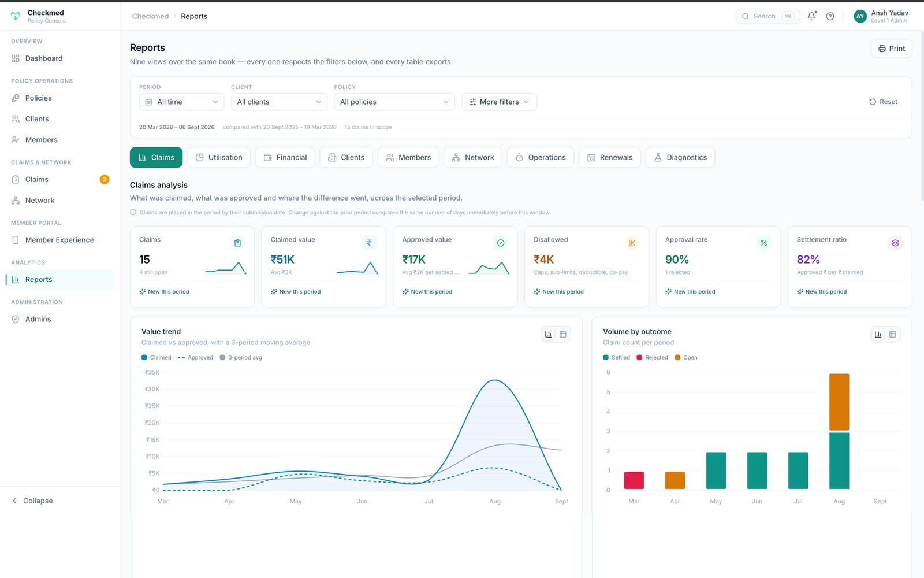Expand More filters

tap(500, 102)
